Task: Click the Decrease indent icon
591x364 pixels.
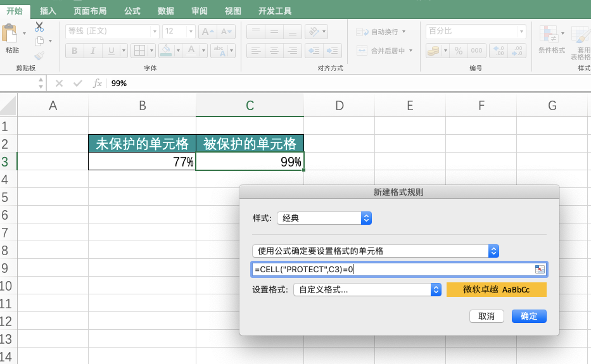Action: click(314, 51)
